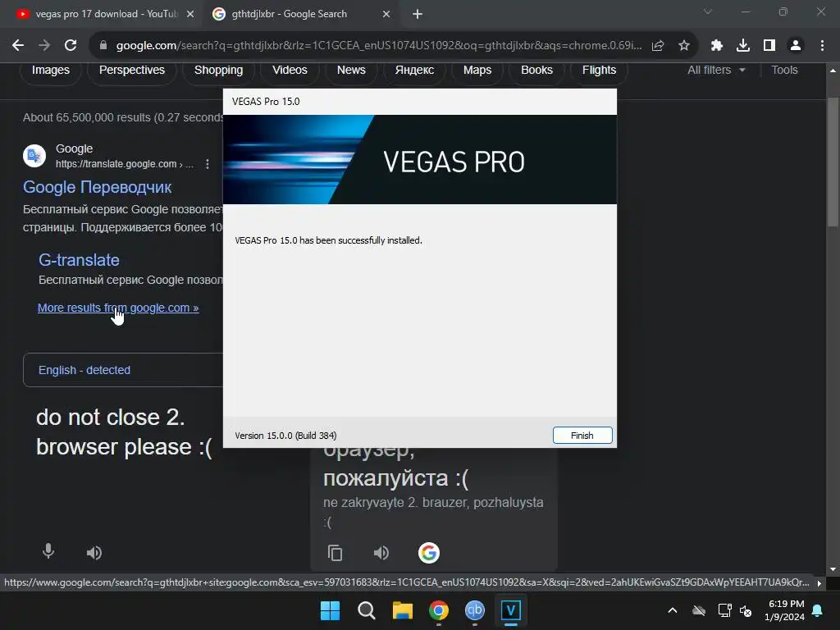Viewport: 840px width, 630px height.
Task: Click More results from google.com link
Action: coord(118,308)
